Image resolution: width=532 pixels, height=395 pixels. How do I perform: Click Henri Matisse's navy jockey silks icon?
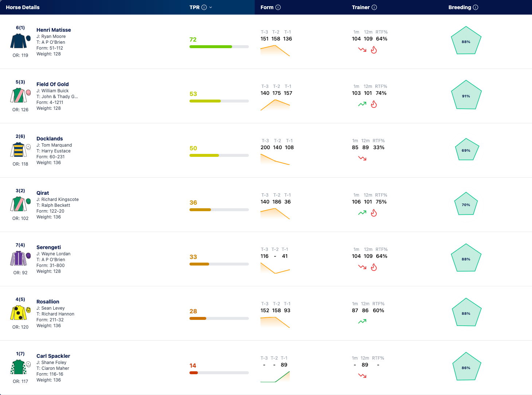click(x=18, y=41)
